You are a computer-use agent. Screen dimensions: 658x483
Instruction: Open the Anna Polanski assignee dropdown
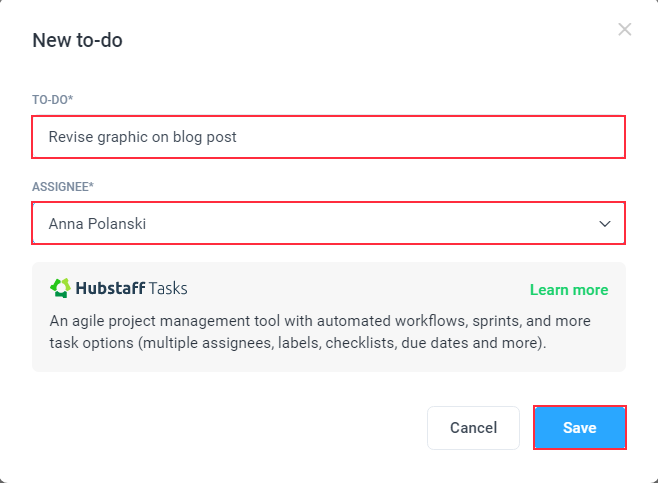(x=329, y=223)
